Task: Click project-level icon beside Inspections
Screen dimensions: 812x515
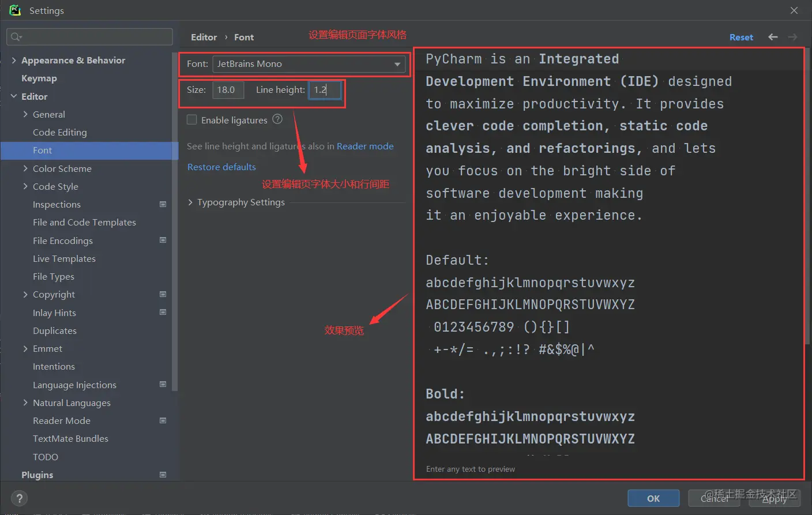Action: 163,204
